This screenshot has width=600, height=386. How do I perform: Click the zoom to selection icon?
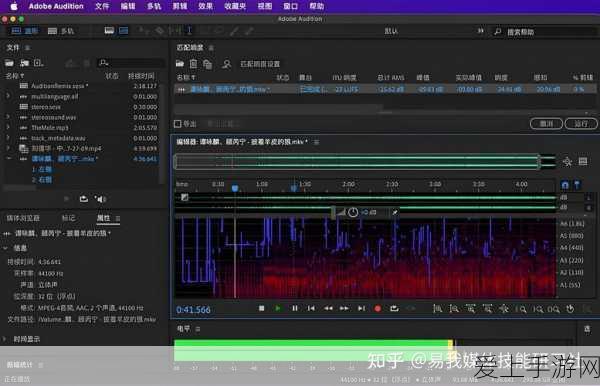click(x=554, y=309)
